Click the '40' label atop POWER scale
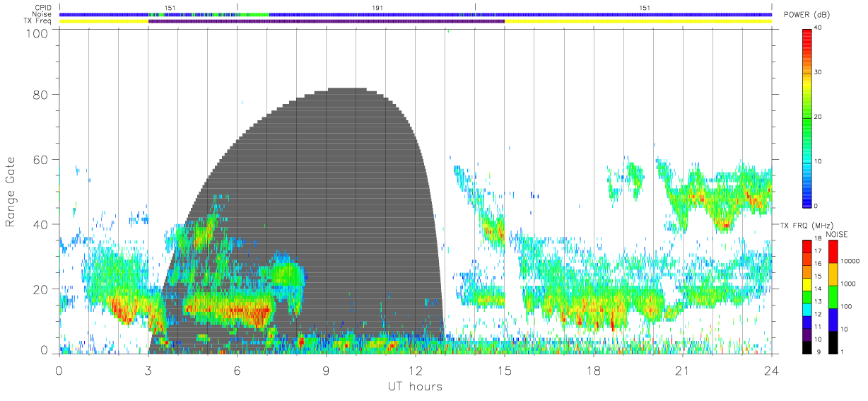Viewport: 868px width, 401px height. point(819,28)
